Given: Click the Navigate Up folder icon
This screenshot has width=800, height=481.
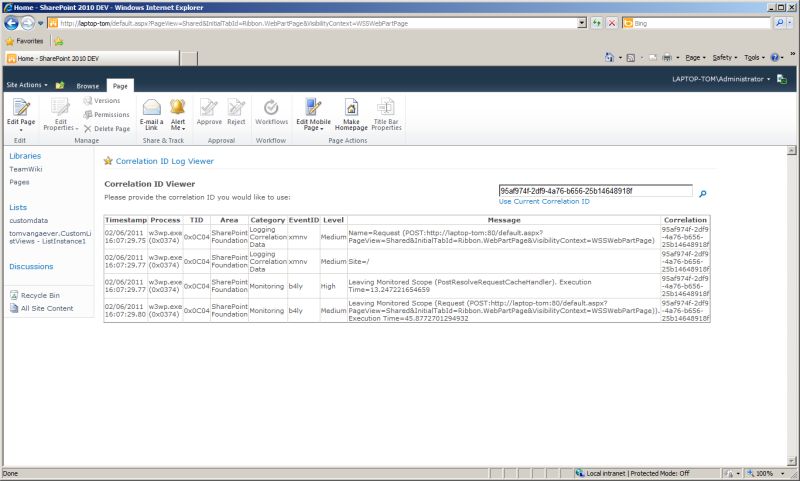Looking at the screenshot, I should coord(60,85).
